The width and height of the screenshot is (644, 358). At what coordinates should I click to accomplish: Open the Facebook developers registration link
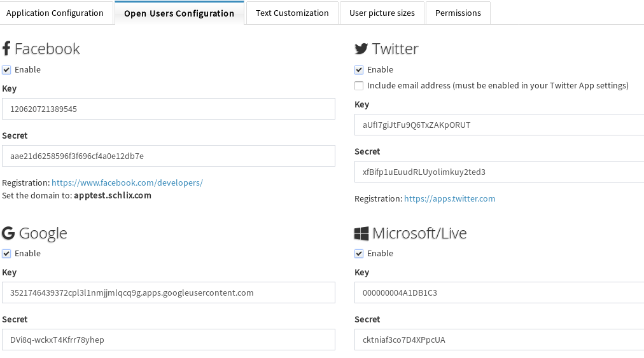[127, 182]
